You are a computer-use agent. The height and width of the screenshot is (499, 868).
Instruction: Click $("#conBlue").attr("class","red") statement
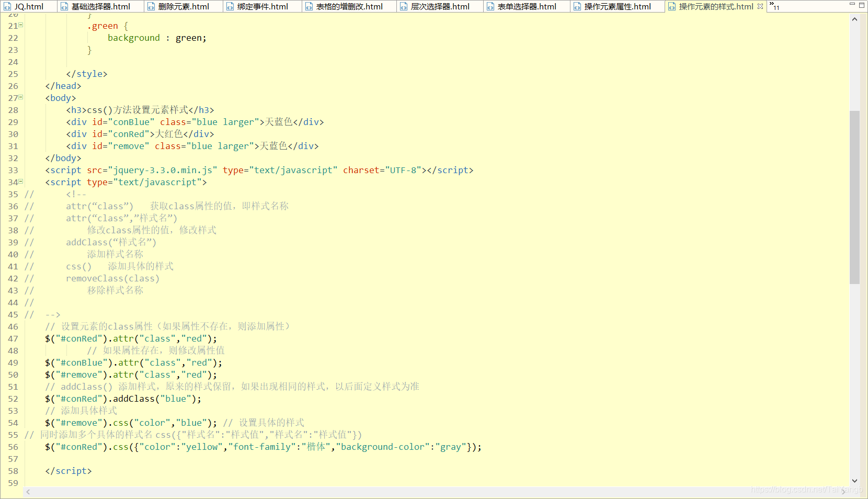(134, 362)
